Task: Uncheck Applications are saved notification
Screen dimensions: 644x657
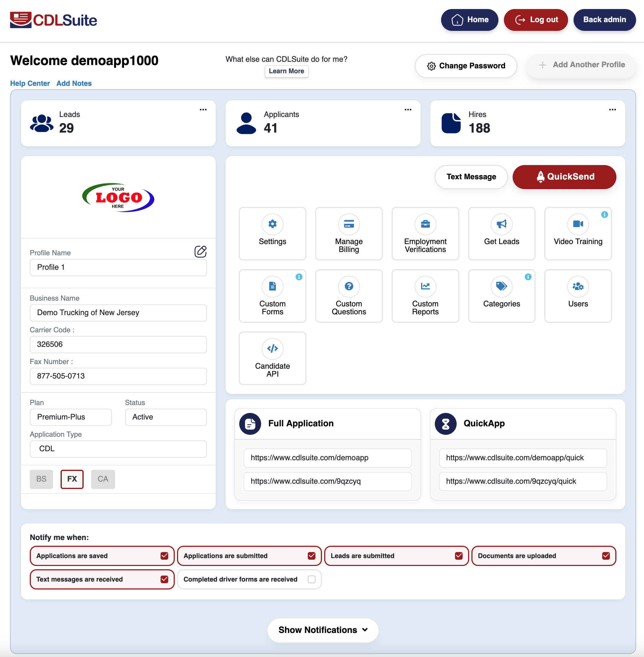Action: tap(164, 555)
